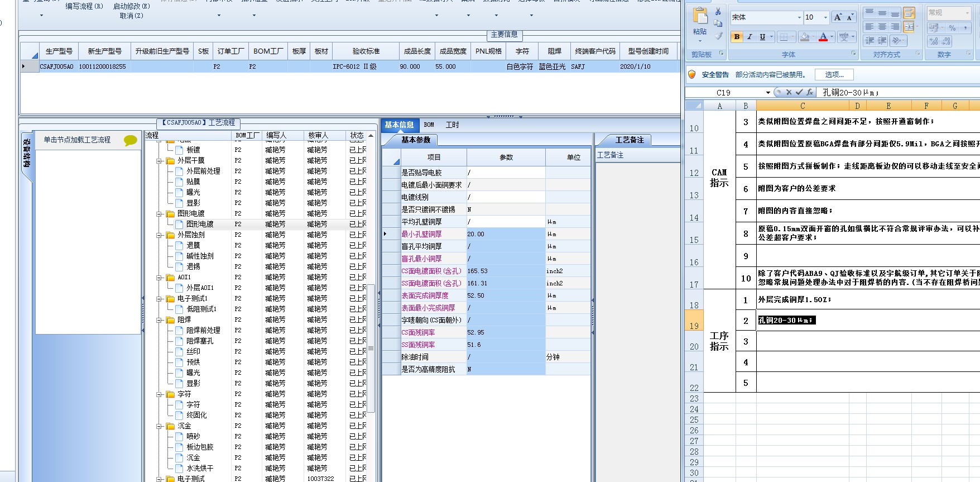Collapse the 沉金 tree folder
980x482 pixels.
pyautogui.click(x=160, y=426)
